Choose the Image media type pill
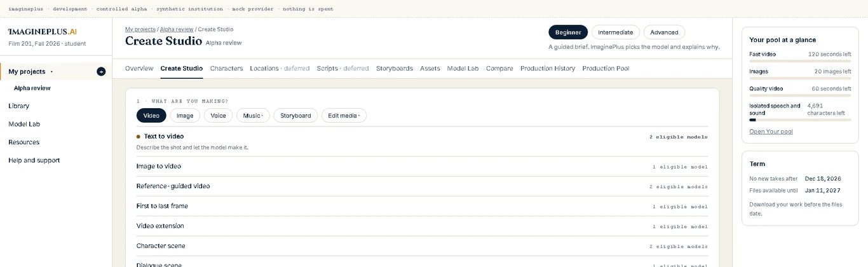The width and height of the screenshot is (868, 267). click(x=185, y=116)
